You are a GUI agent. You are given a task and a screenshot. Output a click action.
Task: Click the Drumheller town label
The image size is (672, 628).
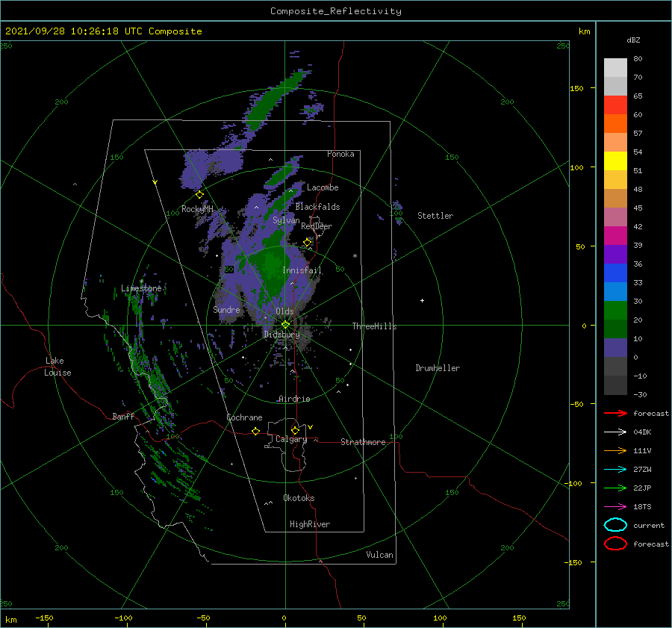coord(438,368)
